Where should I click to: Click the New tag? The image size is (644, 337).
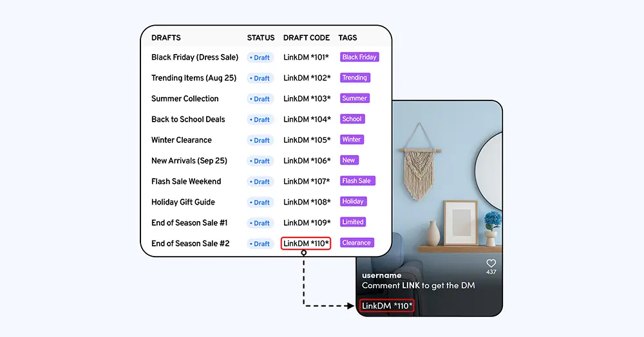point(349,160)
